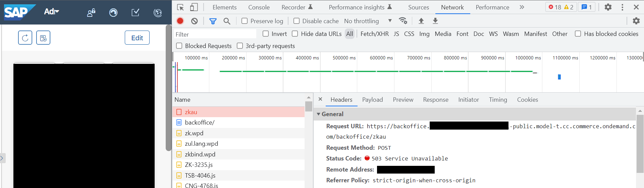Viewport: 644px width, 188px height.
Task: Enable Disable cache checkbox
Action: tap(297, 21)
